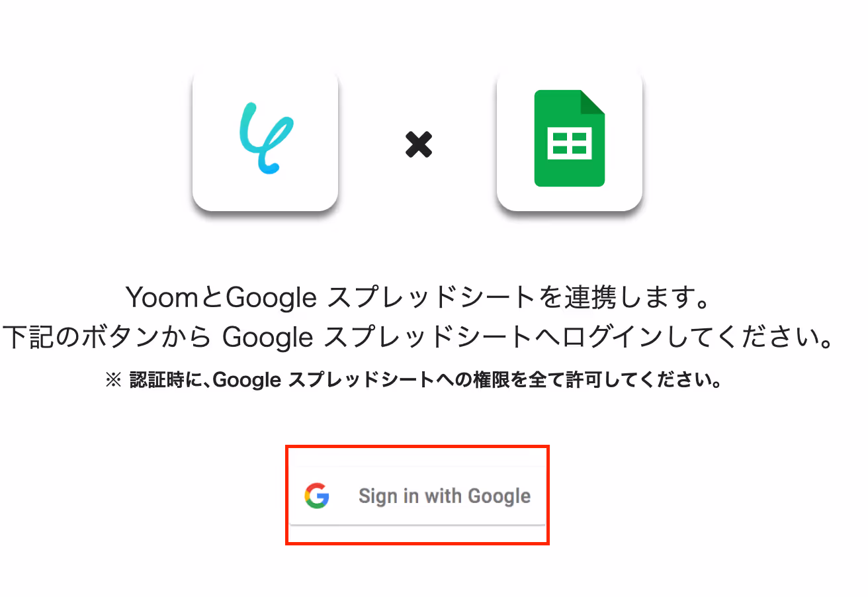Screen dimensions: 868x597
Task: Click the Google G logo in the button
Action: (x=317, y=496)
